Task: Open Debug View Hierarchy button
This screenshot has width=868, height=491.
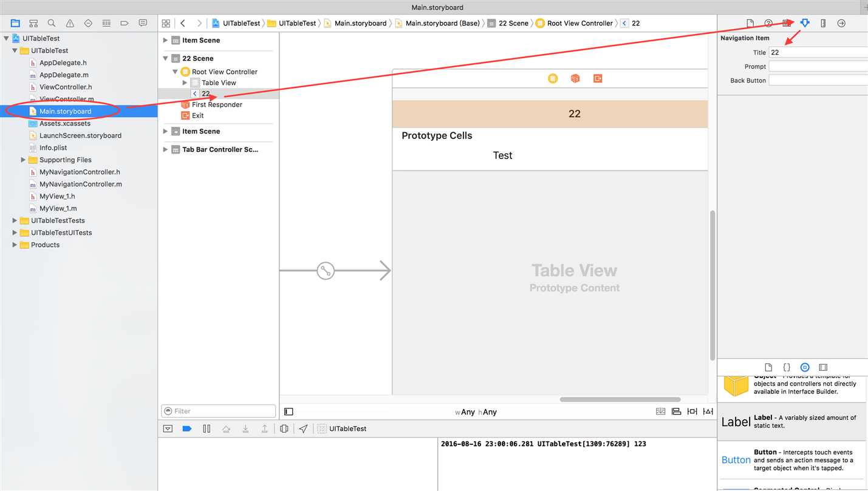Action: tap(284, 428)
